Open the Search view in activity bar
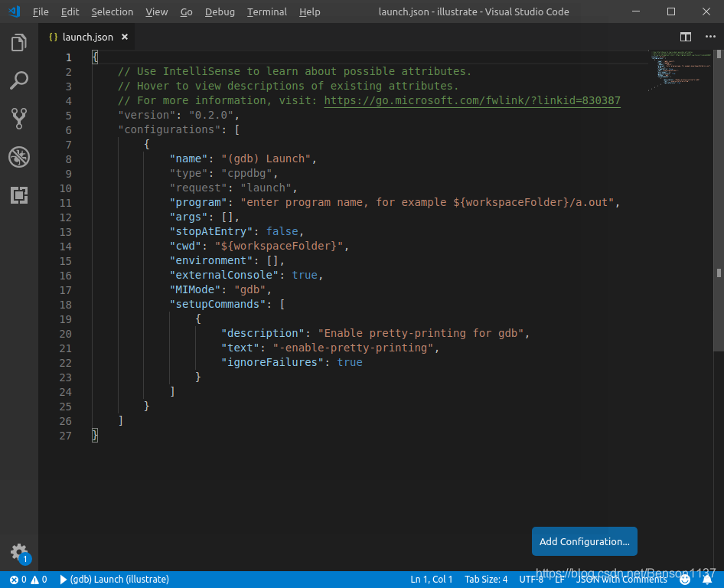The height and width of the screenshot is (588, 724). [x=19, y=80]
